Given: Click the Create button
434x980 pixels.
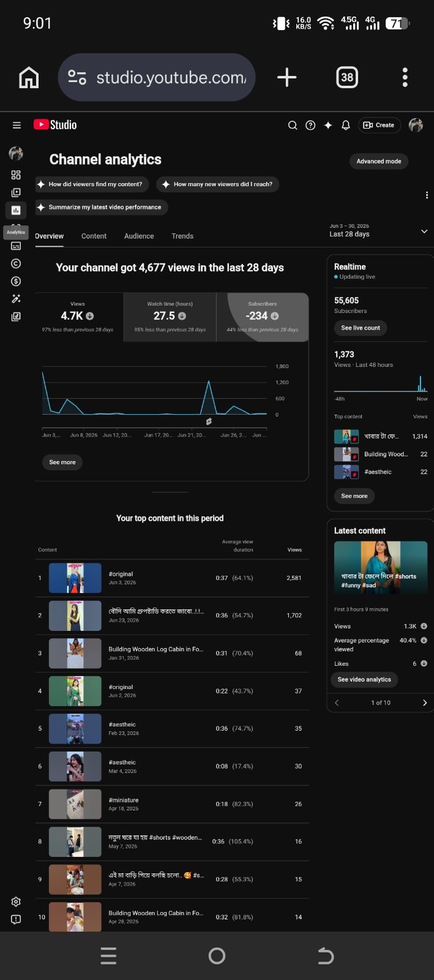Looking at the screenshot, I should (379, 125).
